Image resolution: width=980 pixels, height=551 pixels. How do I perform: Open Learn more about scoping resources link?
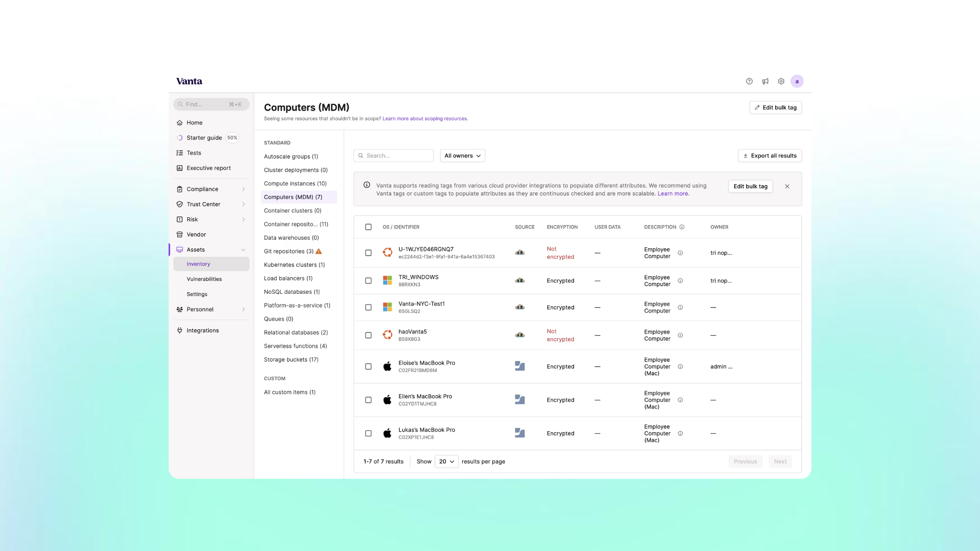(424, 119)
